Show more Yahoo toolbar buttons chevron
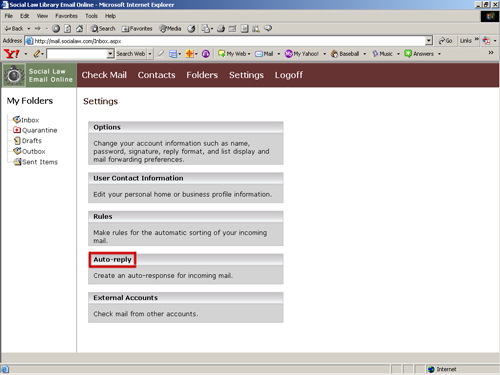The image size is (500, 375). coord(491,53)
